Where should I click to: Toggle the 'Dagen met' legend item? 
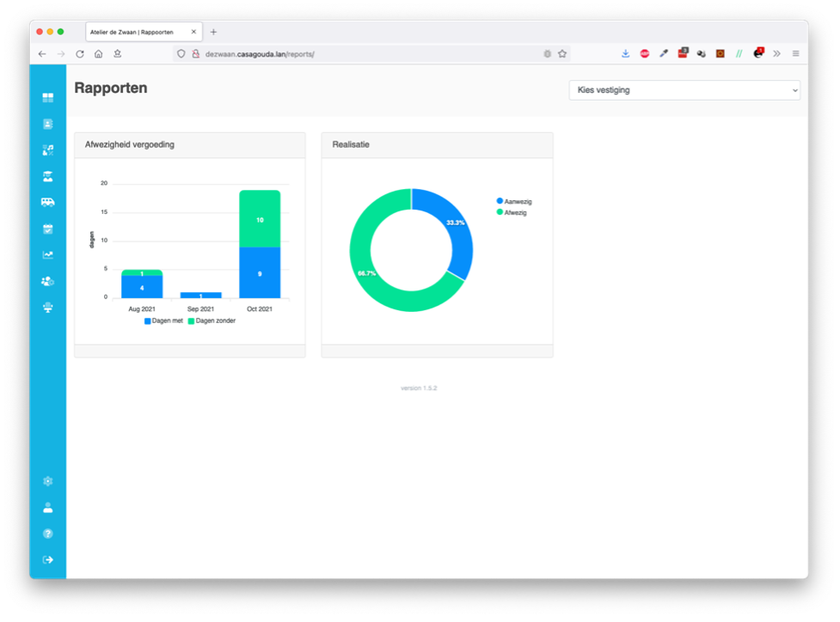click(x=163, y=320)
